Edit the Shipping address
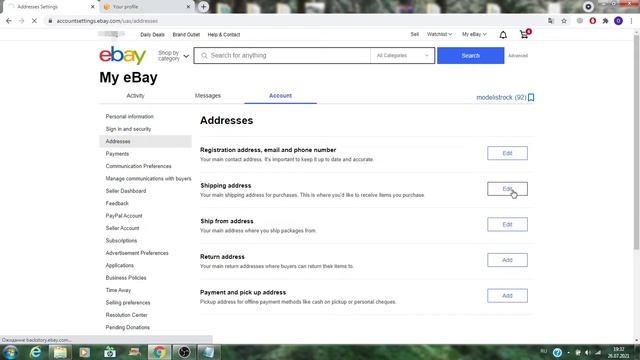Viewport: 640px width, 360px height. (x=507, y=189)
